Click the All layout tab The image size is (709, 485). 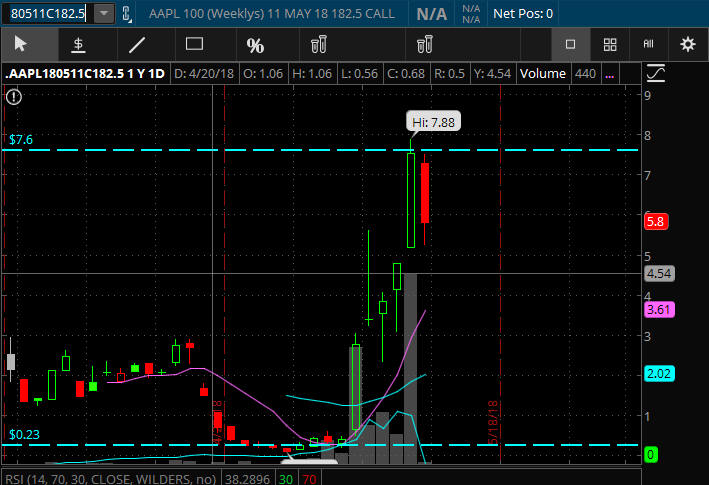coord(648,44)
